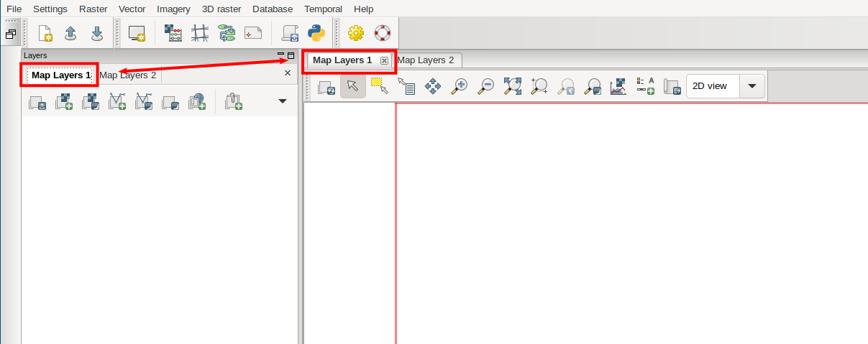Start a new map display window
The image size is (868, 344).
coord(137,33)
